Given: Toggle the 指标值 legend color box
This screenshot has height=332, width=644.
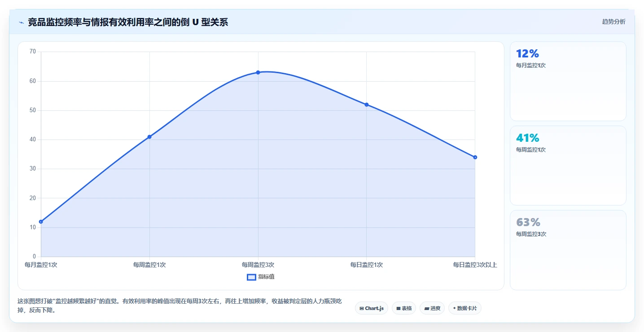Looking at the screenshot, I should 251,277.
